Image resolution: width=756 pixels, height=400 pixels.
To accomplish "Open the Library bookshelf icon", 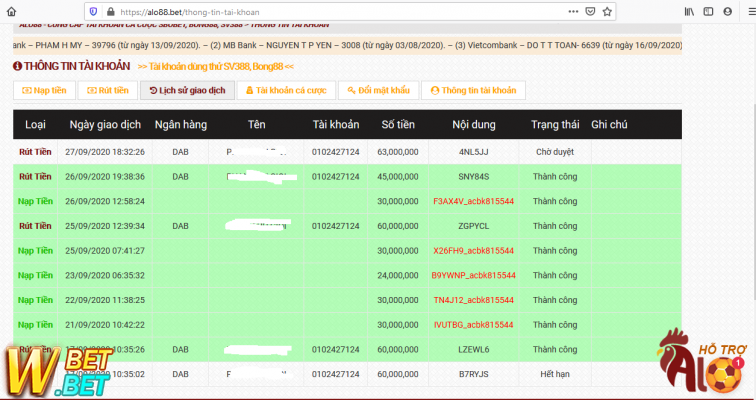I will 689,12.
